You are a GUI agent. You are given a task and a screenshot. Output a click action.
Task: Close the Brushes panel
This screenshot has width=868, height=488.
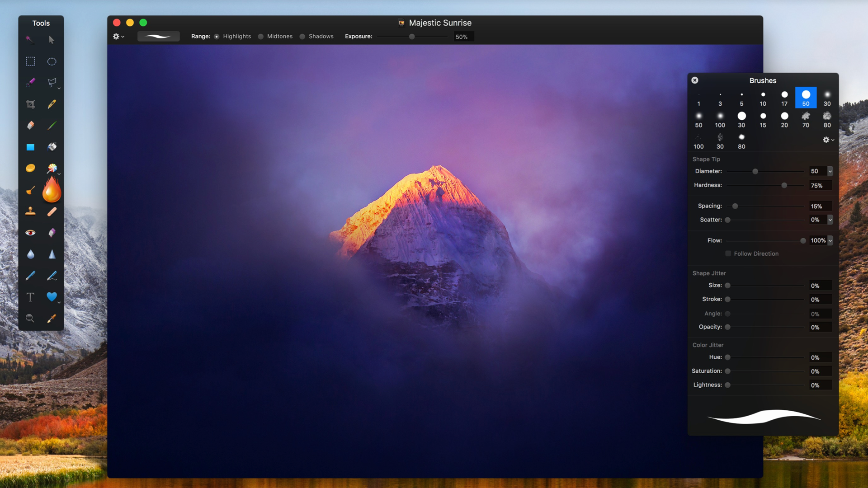(x=695, y=80)
